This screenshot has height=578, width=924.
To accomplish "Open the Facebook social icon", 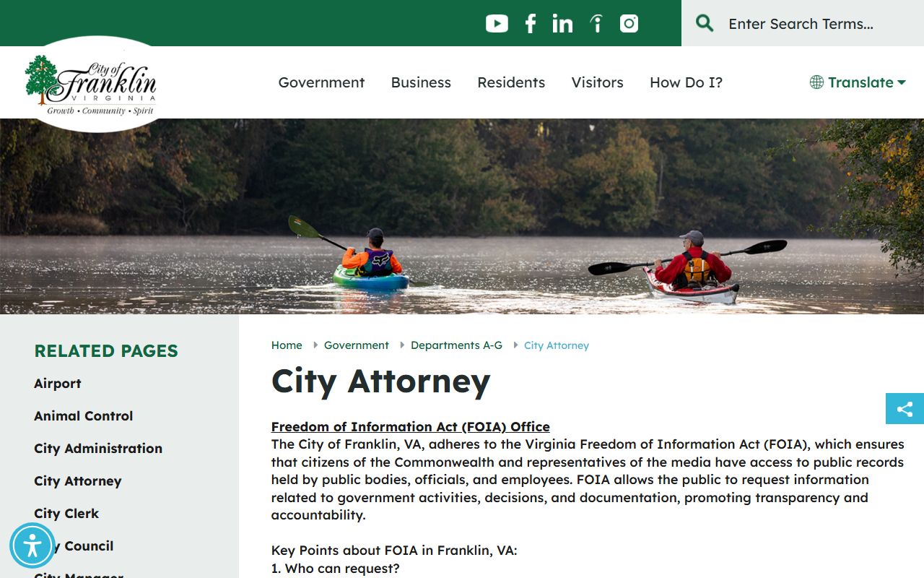I will pyautogui.click(x=531, y=24).
